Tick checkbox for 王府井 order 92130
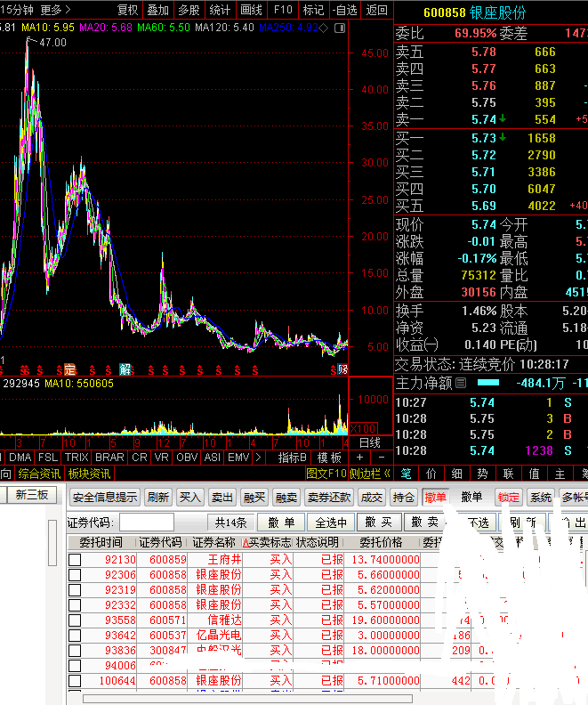The image size is (588, 705). pyautogui.click(x=75, y=560)
